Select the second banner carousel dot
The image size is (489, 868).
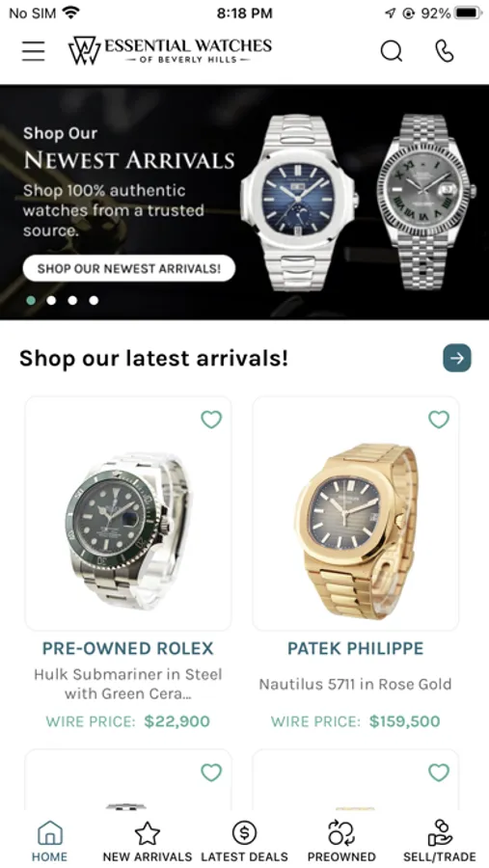(51, 300)
